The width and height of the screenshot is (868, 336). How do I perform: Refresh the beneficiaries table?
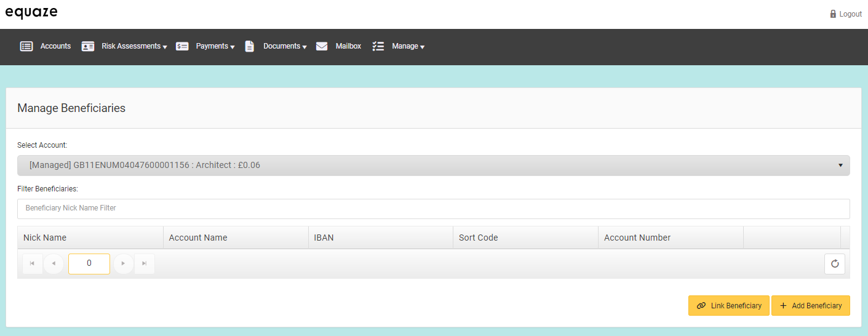coord(834,264)
